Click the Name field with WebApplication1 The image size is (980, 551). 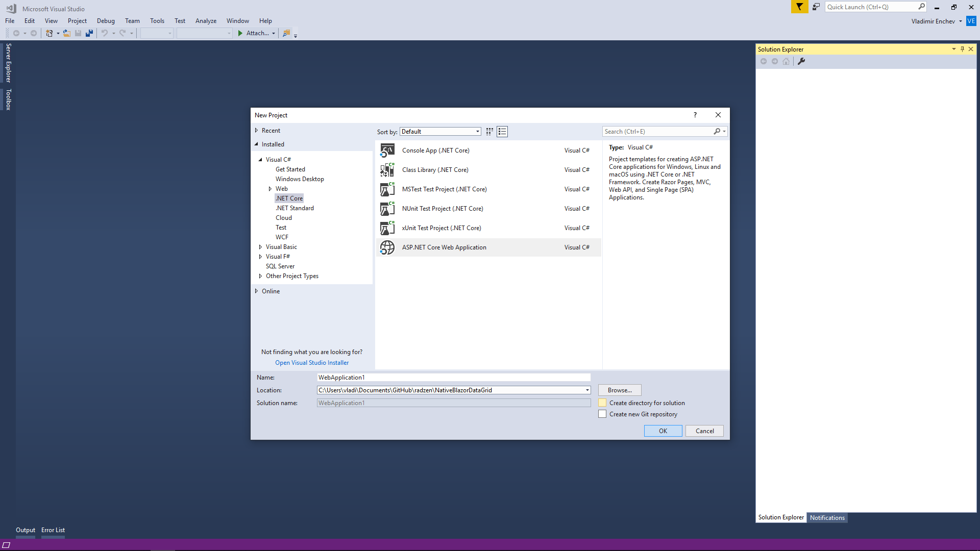click(x=454, y=378)
